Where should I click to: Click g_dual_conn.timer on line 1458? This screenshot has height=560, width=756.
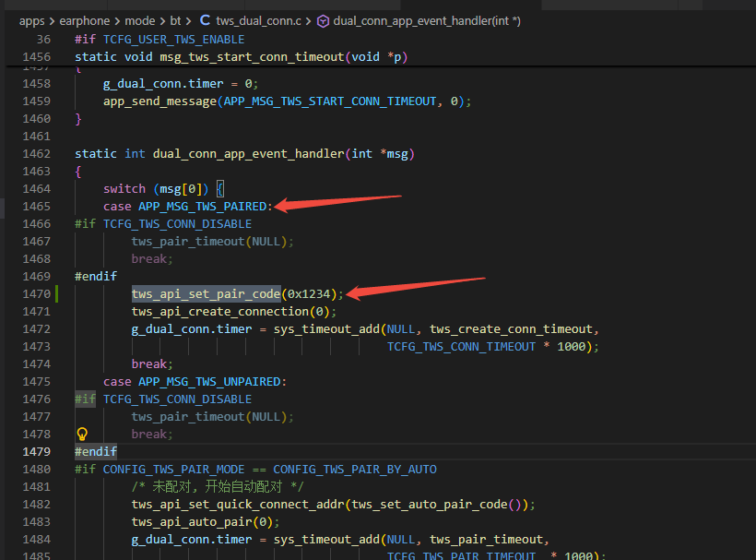(x=163, y=84)
